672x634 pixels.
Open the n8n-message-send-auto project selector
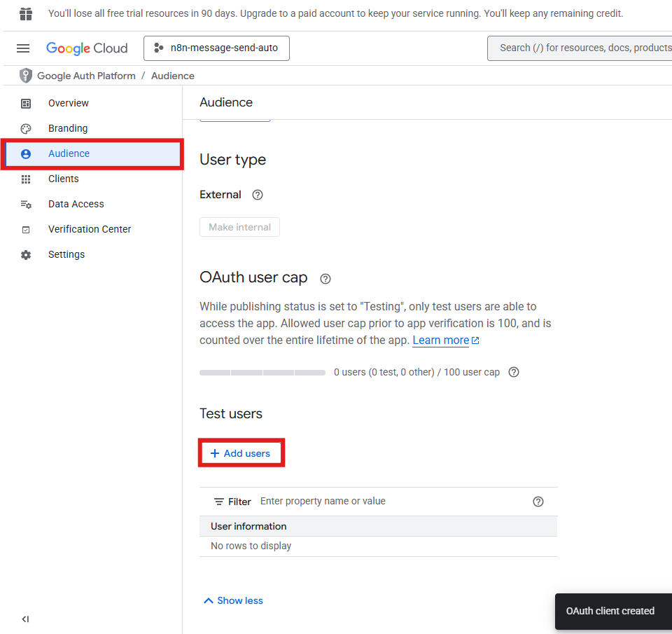[216, 48]
